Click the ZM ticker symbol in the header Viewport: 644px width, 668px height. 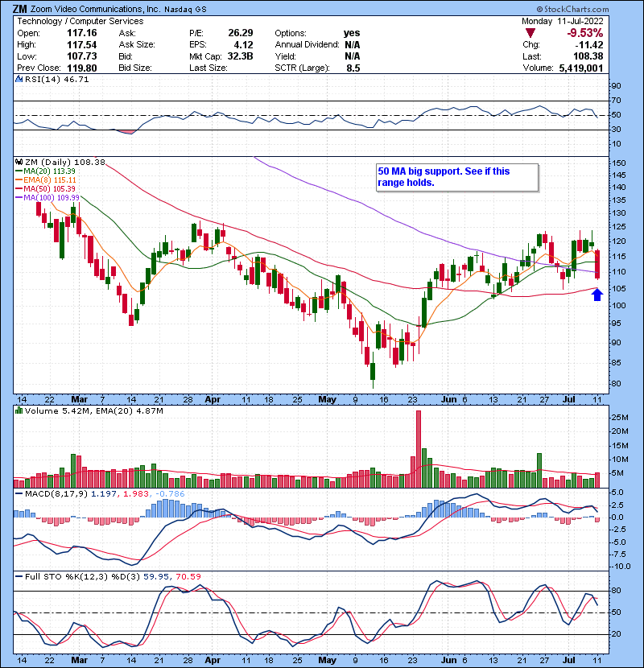coord(20,9)
